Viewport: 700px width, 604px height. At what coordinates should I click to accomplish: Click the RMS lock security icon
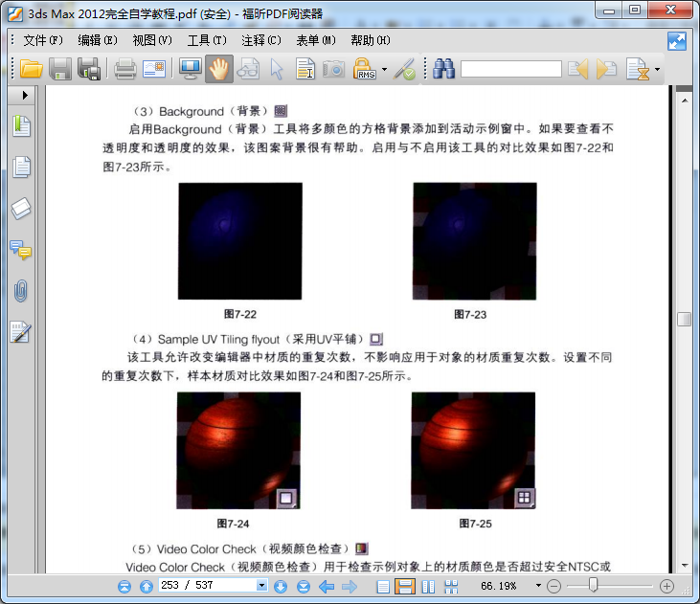(x=364, y=69)
